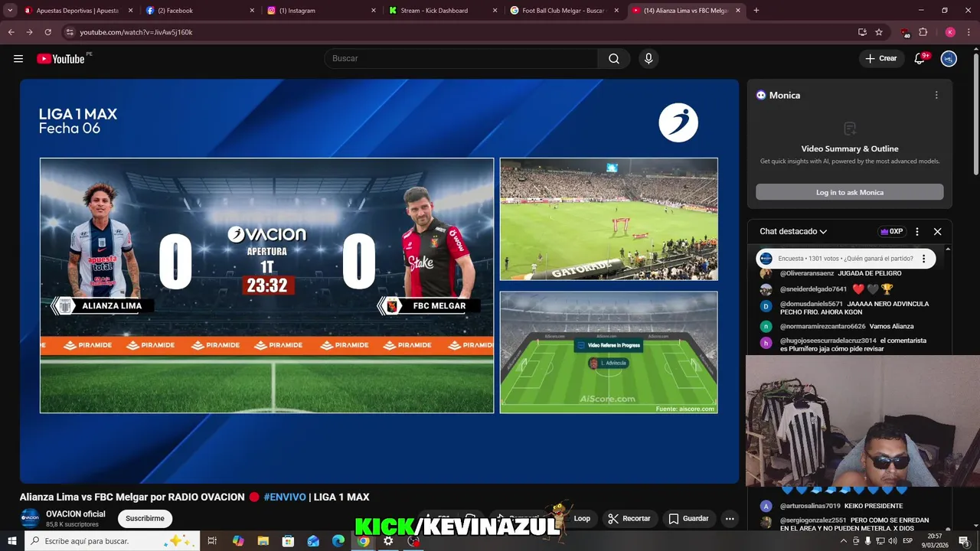
Task: Open the poll banner three-dot menu
Action: tap(923, 259)
